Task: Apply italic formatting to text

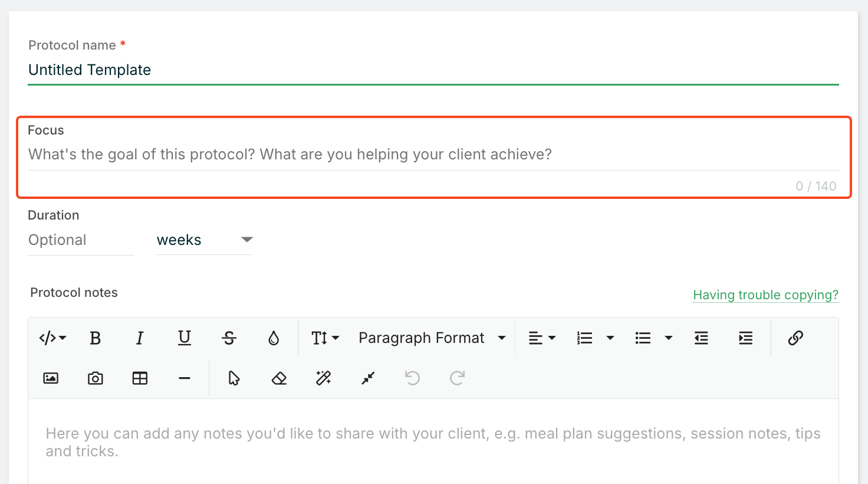Action: pyautogui.click(x=140, y=338)
